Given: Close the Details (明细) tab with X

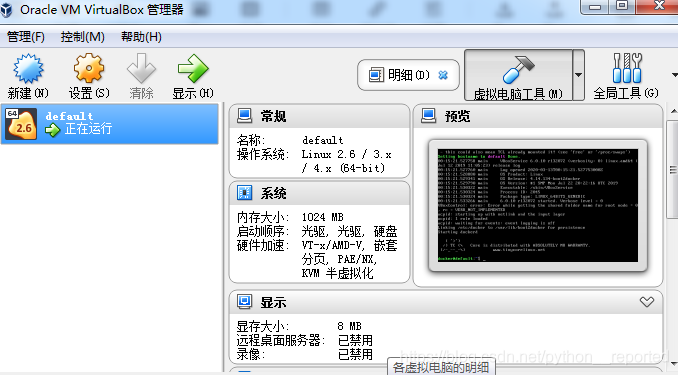Looking at the screenshot, I should pos(443,75).
